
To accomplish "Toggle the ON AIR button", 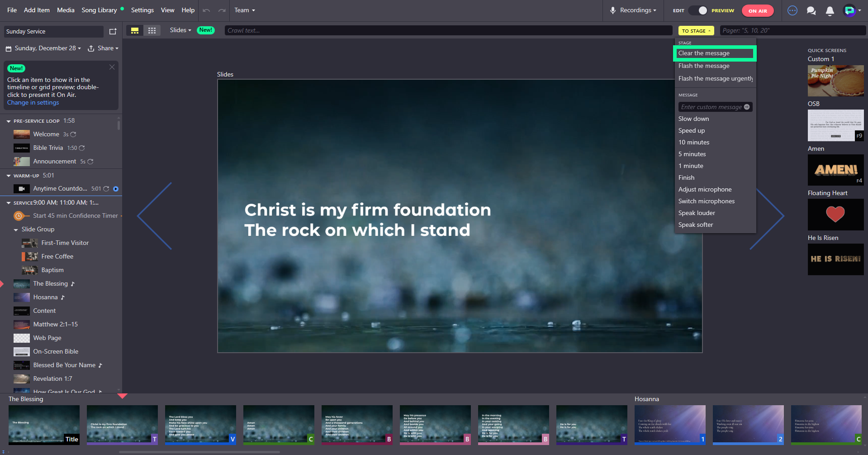I will pos(758,11).
